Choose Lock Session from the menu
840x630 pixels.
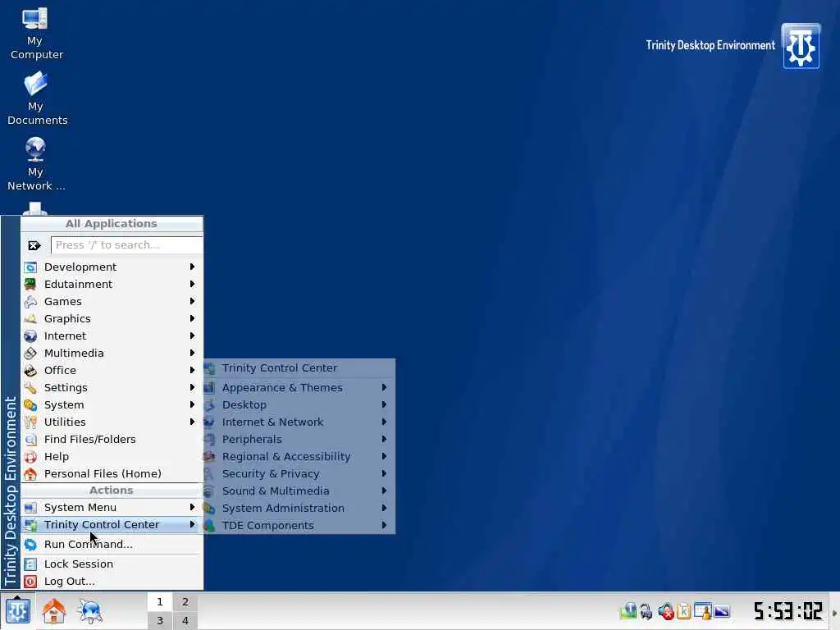112,564
